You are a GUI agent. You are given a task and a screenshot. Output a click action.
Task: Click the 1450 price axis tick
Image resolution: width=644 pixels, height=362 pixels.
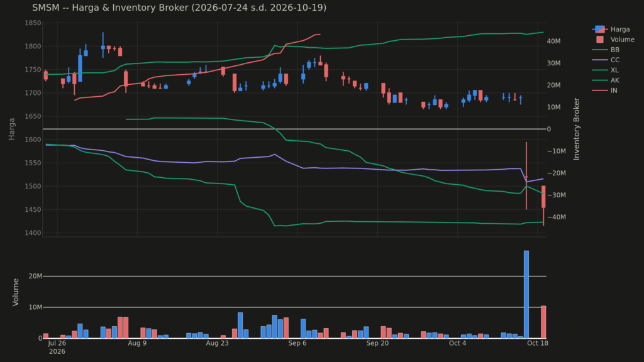point(33,210)
